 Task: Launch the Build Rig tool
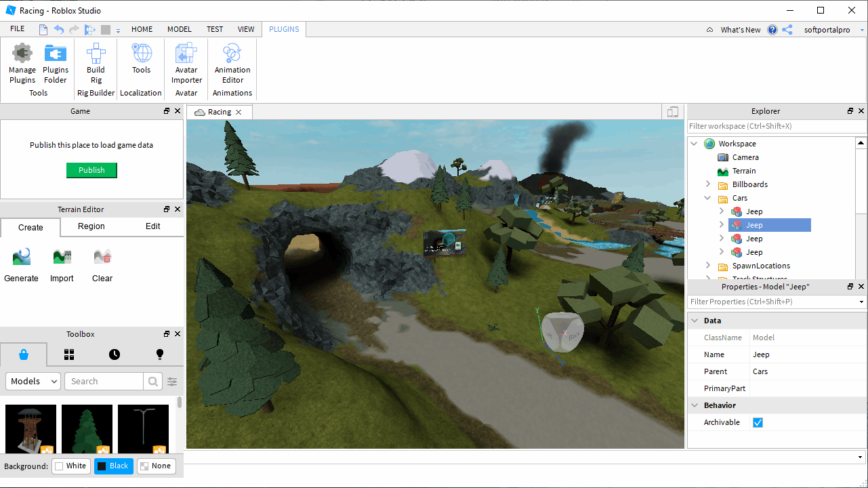96,64
